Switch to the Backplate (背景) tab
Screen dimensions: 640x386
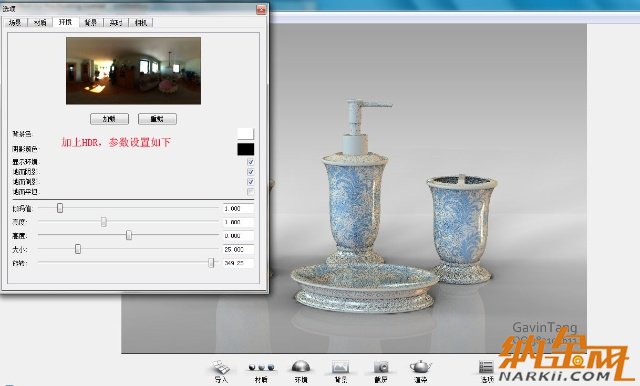coord(91,22)
